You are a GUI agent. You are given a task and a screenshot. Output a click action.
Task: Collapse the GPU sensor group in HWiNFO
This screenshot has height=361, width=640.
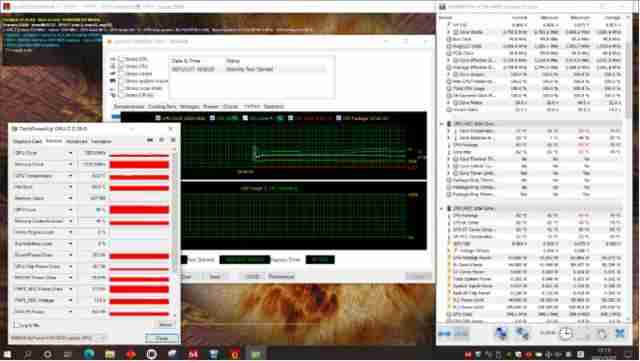(442, 208)
